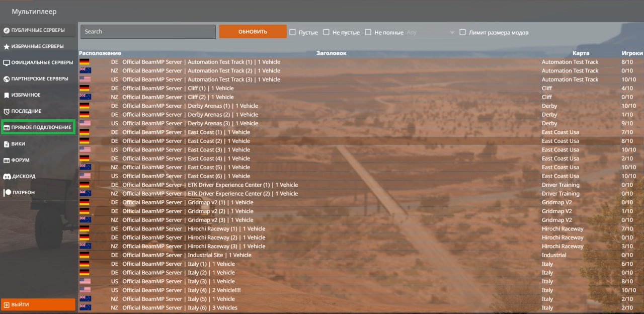Click the Discord logo icon
644x314 pixels.
point(7,177)
